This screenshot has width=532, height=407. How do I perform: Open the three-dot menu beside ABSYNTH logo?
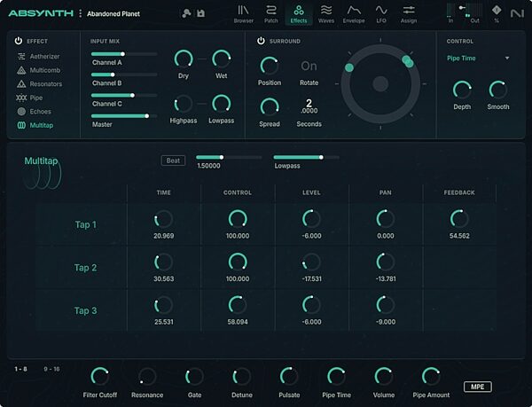tap(80, 13)
